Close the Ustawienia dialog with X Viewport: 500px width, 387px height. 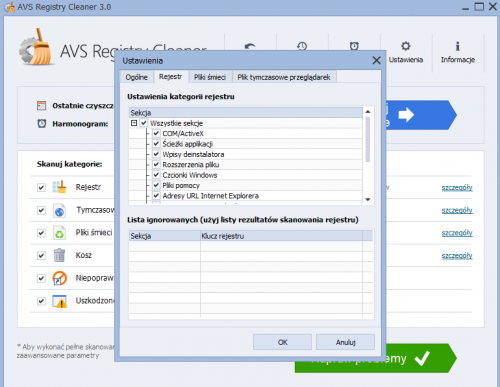pyautogui.click(x=376, y=60)
